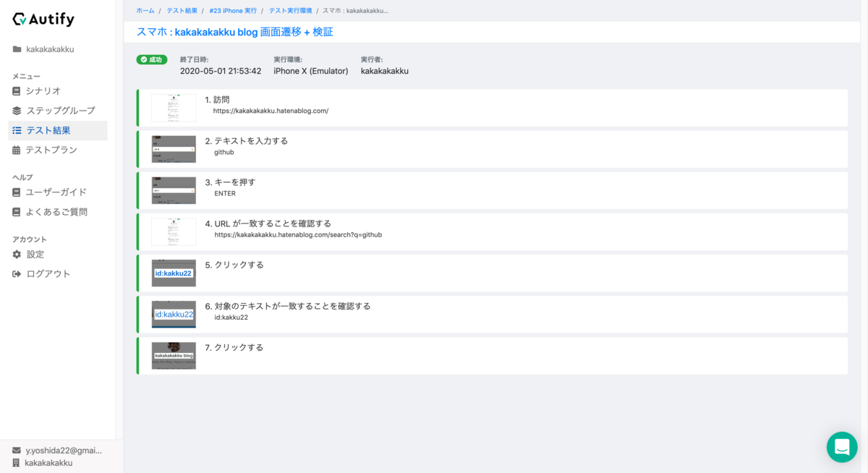View the id:kakku22 screenshot in step 5
The image size is (868, 473).
click(x=174, y=273)
